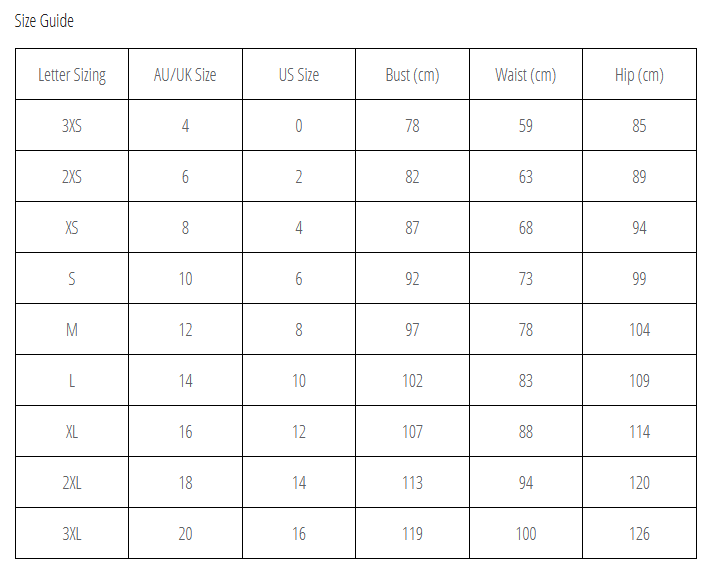
Task: Click the AU/UK Size column header
Action: point(185,75)
